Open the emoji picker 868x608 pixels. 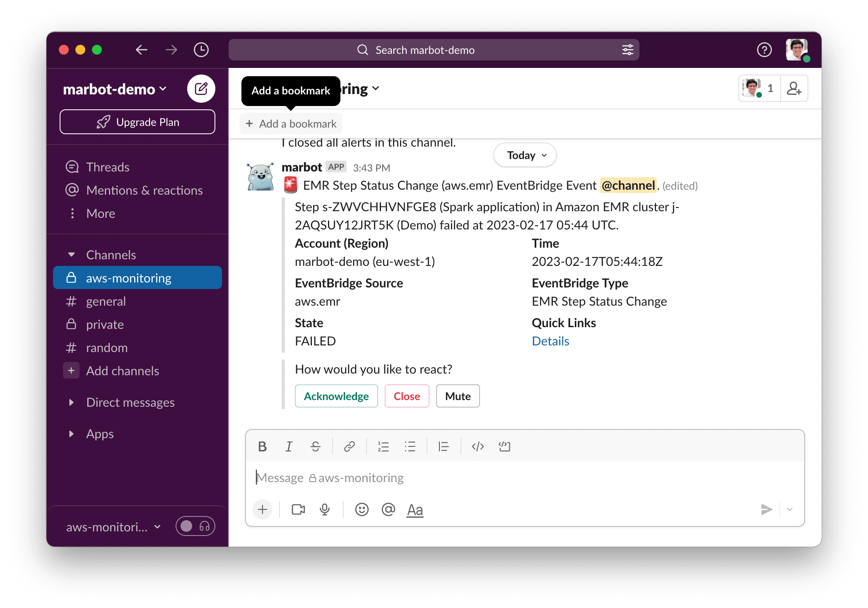click(x=362, y=509)
